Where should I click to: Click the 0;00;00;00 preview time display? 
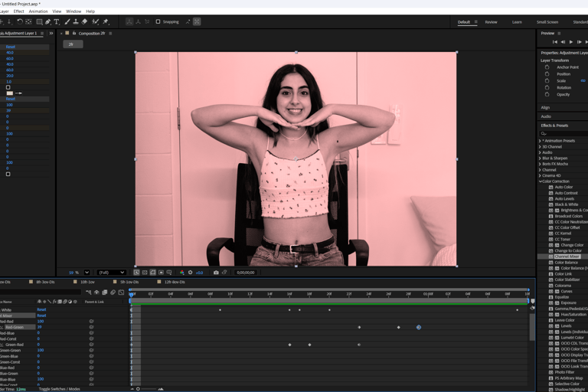tap(246, 273)
